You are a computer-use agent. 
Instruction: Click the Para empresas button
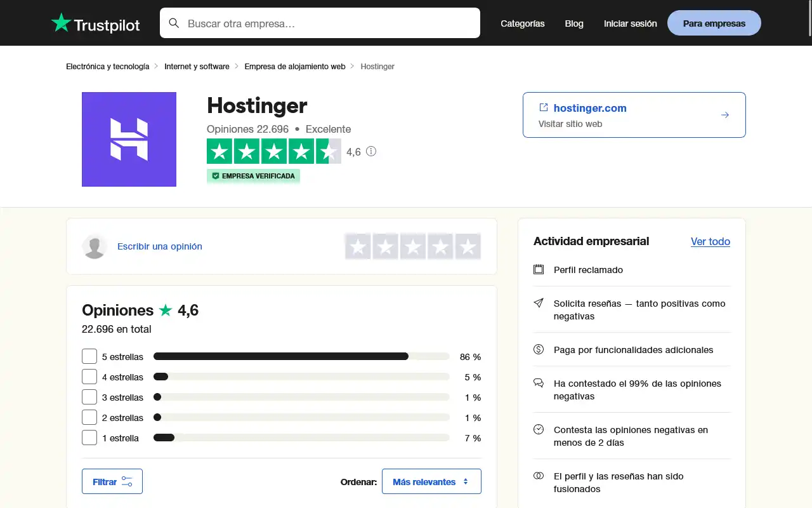click(714, 23)
